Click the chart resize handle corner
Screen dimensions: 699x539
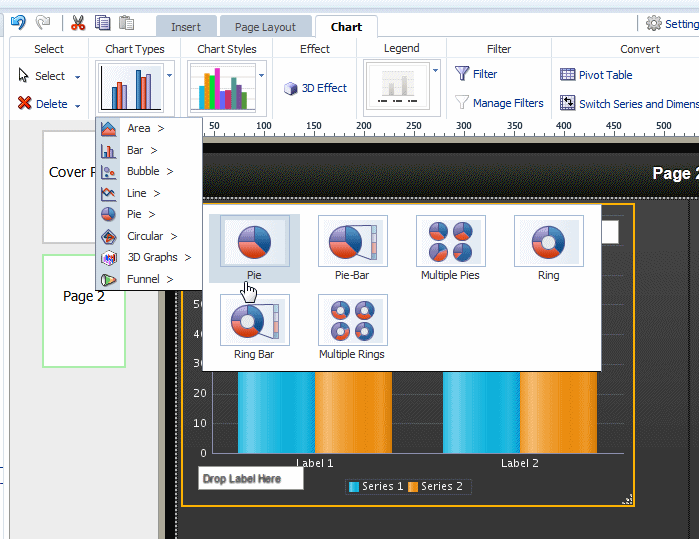(628, 499)
